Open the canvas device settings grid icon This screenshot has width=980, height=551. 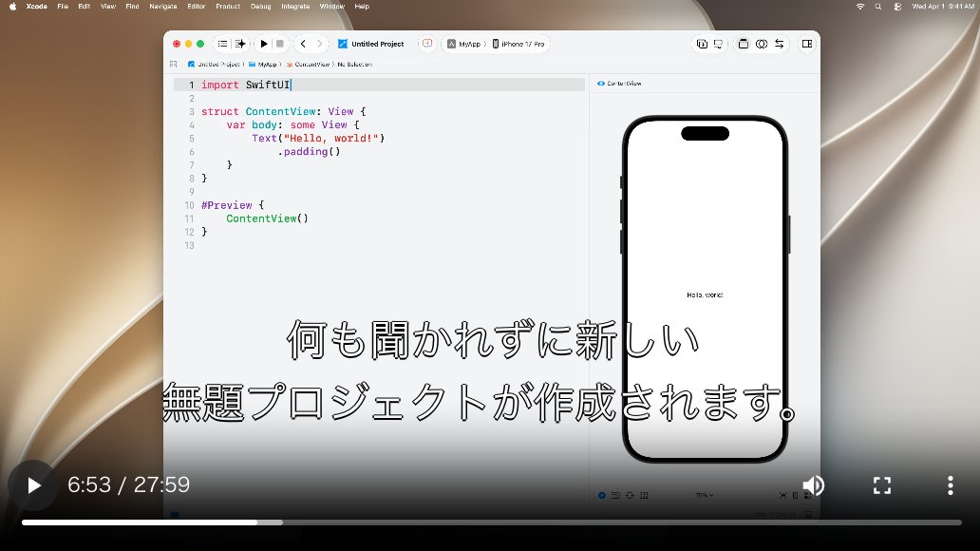[x=644, y=495]
